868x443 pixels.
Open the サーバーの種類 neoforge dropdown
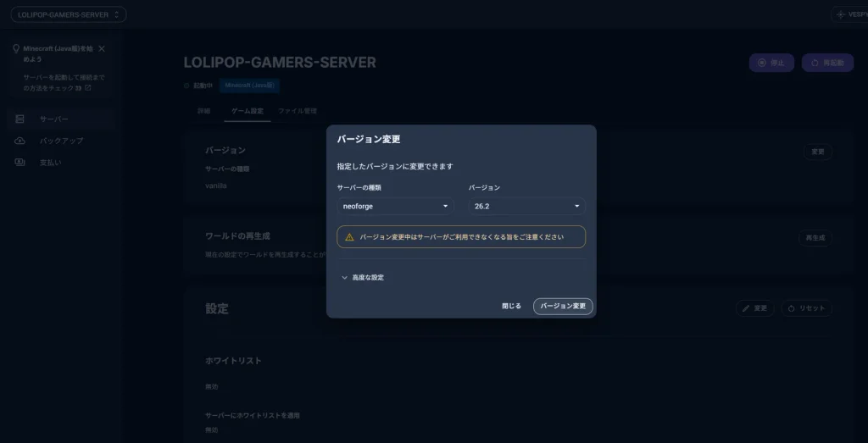tap(395, 207)
